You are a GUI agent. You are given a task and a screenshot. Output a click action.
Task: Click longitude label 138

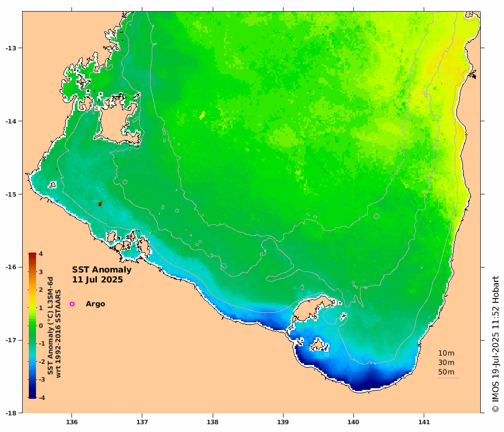pos(213,422)
